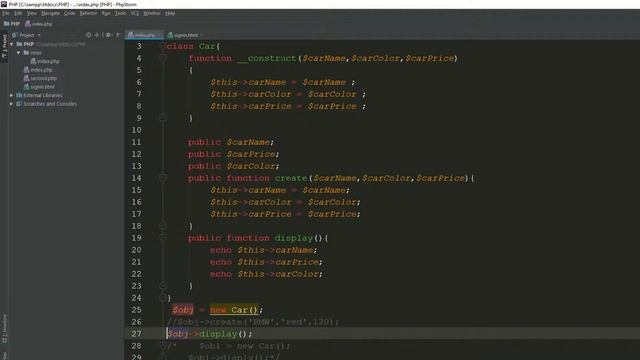Image resolution: width=640 pixels, height=360 pixels.
Task: Open the View menu
Action: pos(31,13)
